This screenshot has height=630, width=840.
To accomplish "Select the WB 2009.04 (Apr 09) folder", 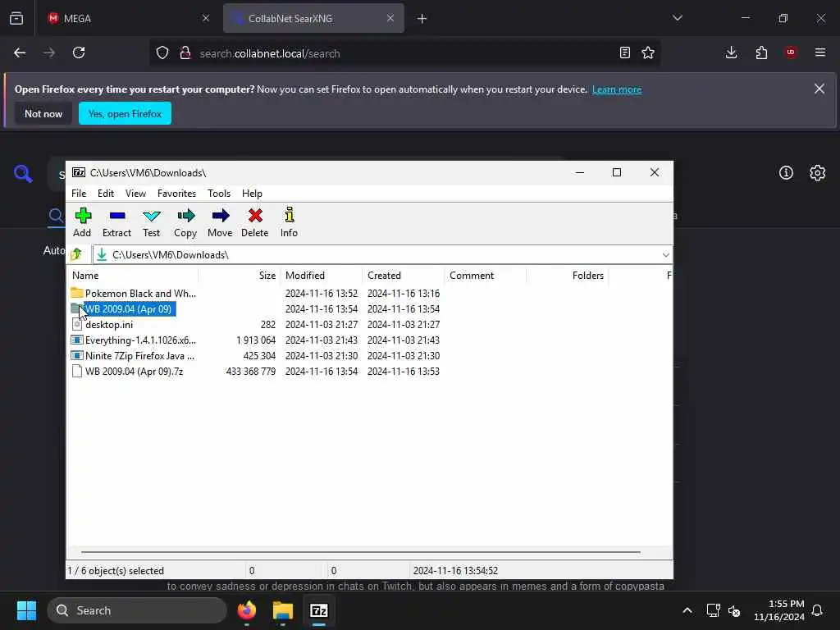I will click(123, 309).
